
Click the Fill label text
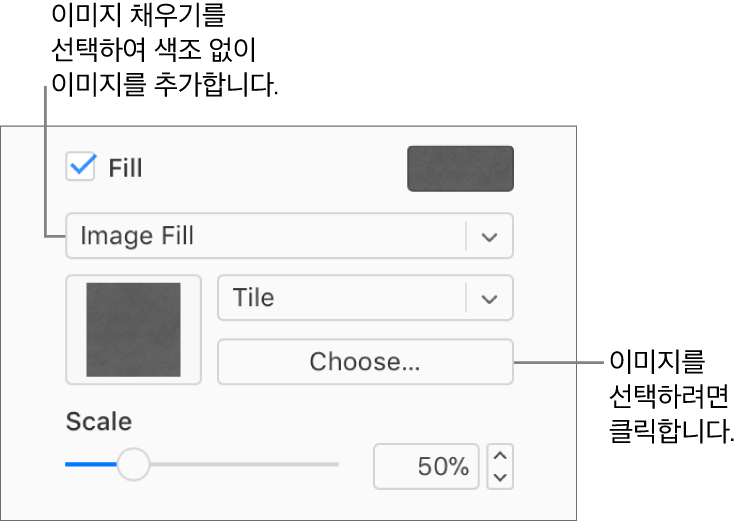125,168
